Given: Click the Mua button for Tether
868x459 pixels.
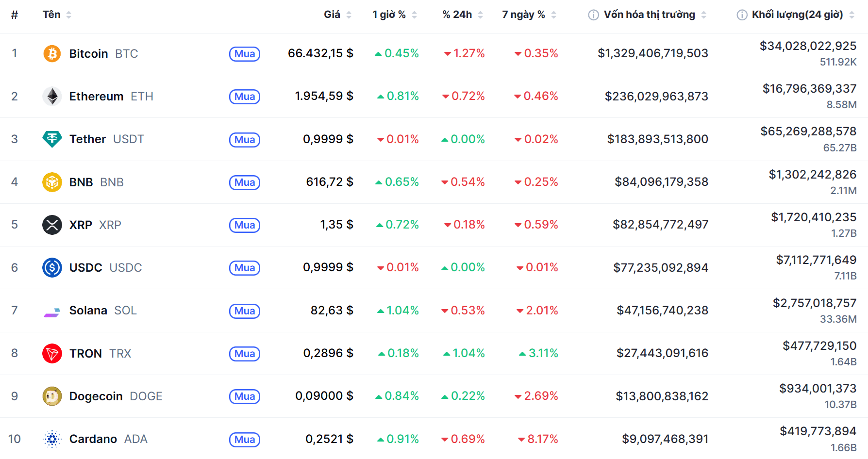Looking at the screenshot, I should tap(245, 140).
